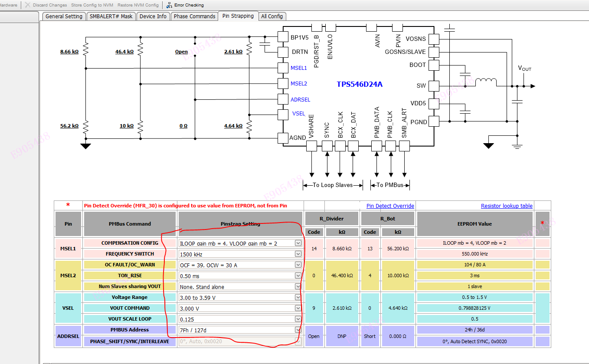
Task: Click the 2.610 kΩ R_Divider cell
Action: pyautogui.click(x=342, y=308)
